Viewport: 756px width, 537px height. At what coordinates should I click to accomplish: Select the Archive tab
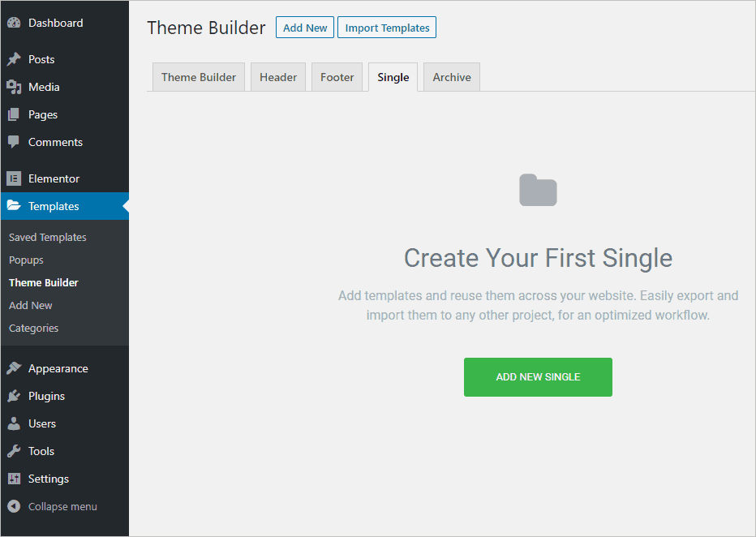pos(452,77)
